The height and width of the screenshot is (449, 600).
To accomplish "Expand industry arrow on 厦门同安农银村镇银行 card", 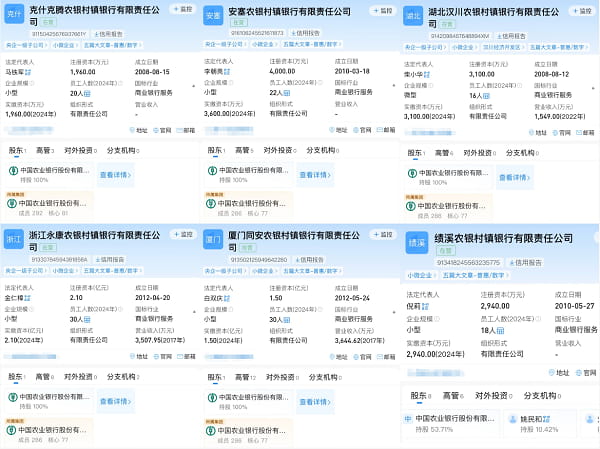I will [x=394, y=313].
